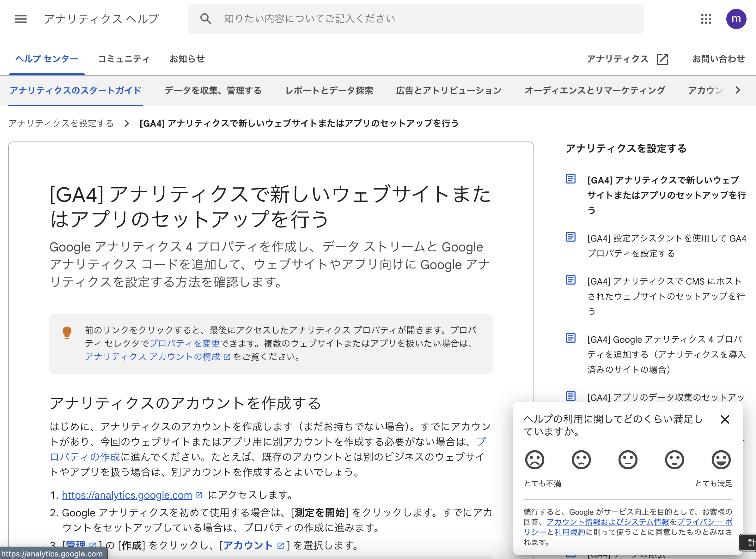Open the partially visible アカウン category
This screenshot has height=559, width=756.
705,90
